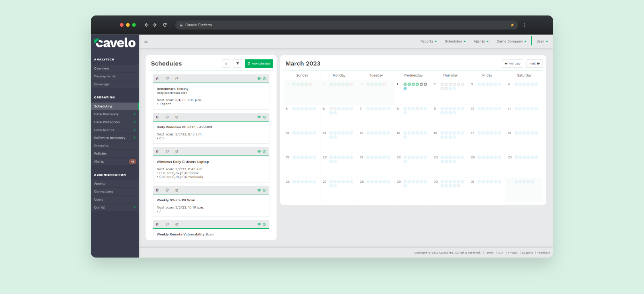Viewport: 644px width, 294px height.
Task: Open the Schedules dropdown in the top bar
Action: click(455, 41)
